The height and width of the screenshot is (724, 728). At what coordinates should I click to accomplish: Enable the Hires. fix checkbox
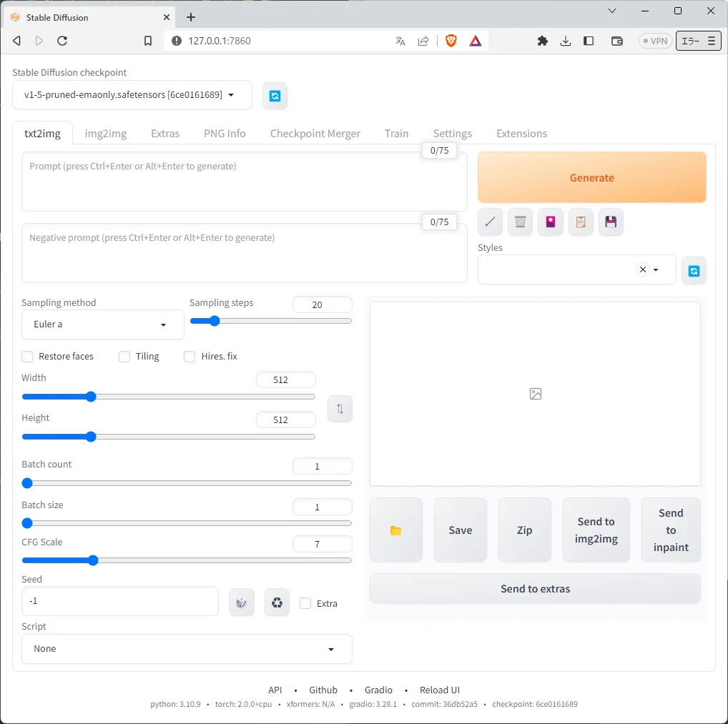click(190, 357)
